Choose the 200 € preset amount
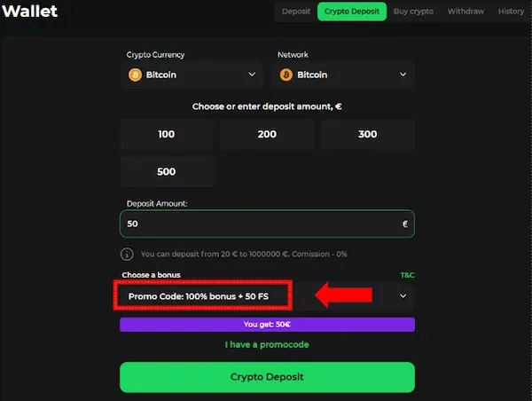532x401 pixels. tap(267, 135)
